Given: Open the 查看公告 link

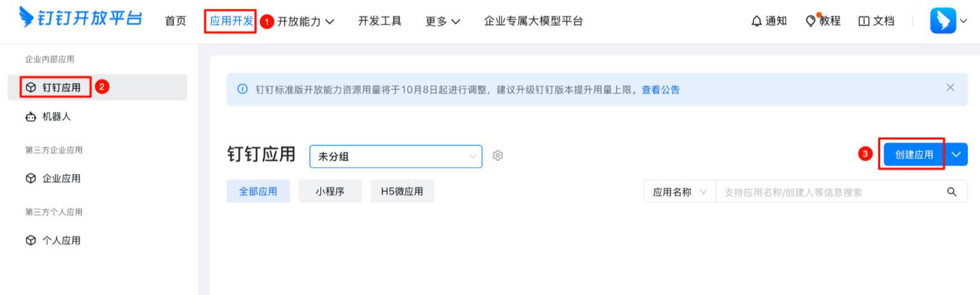Looking at the screenshot, I should (x=660, y=90).
